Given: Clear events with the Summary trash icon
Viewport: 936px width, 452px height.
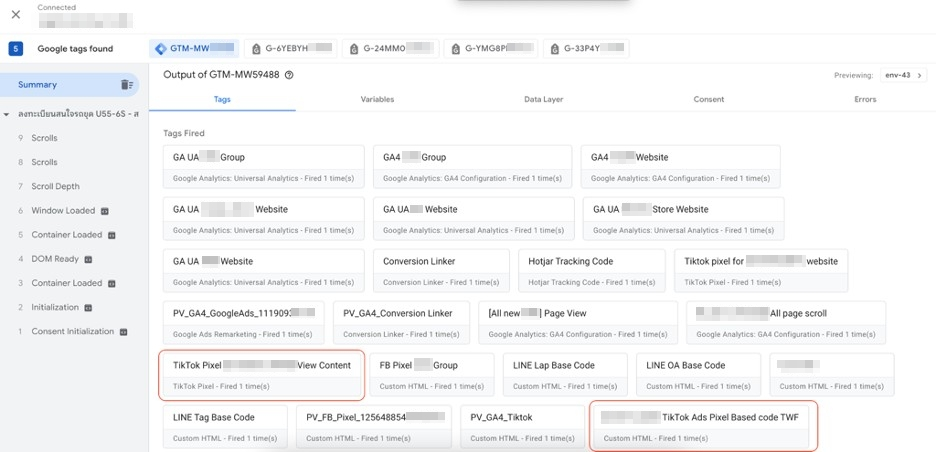Looking at the screenshot, I should tap(127, 85).
